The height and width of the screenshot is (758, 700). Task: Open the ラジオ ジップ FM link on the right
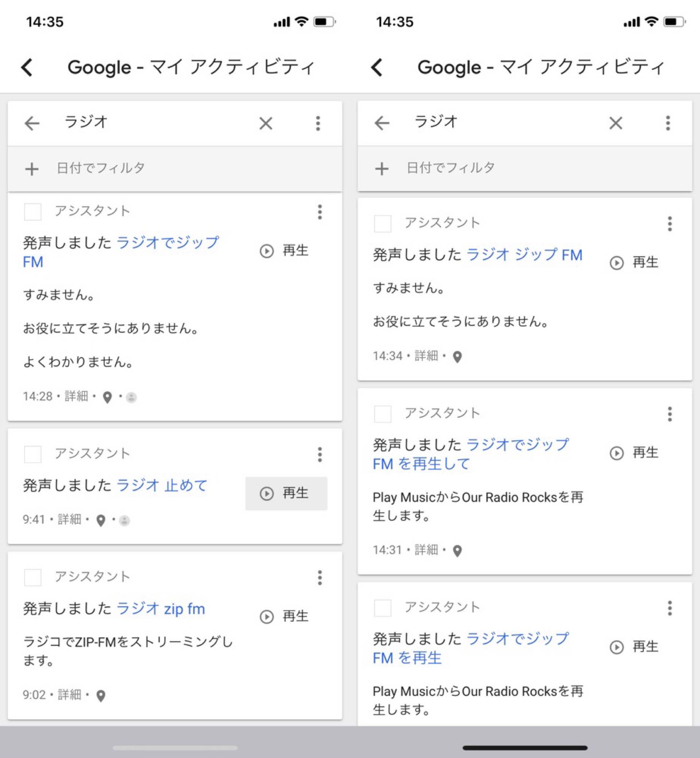[x=524, y=255]
